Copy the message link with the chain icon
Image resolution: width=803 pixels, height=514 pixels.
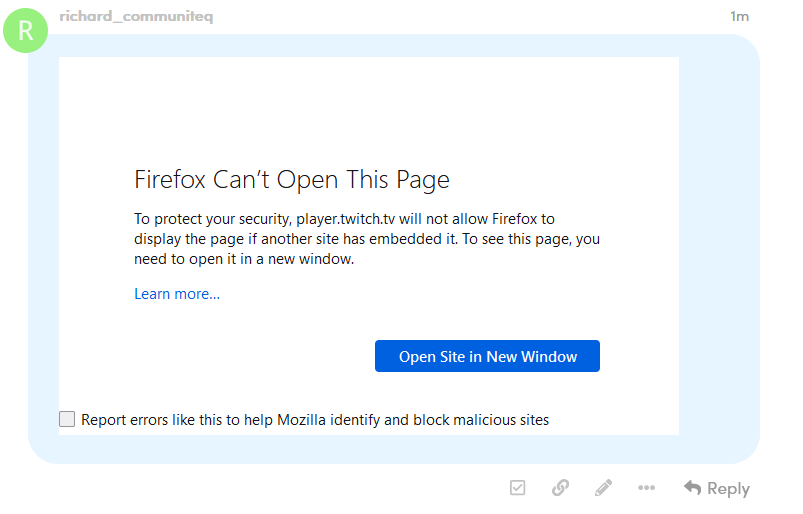(560, 487)
